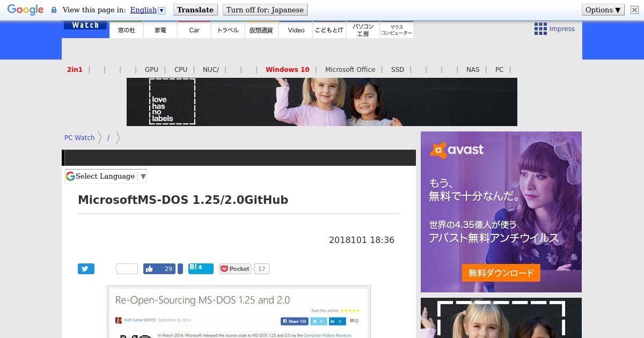644x338 pixels.
Task: Click the Watch site logo
Action: pyautogui.click(x=85, y=25)
